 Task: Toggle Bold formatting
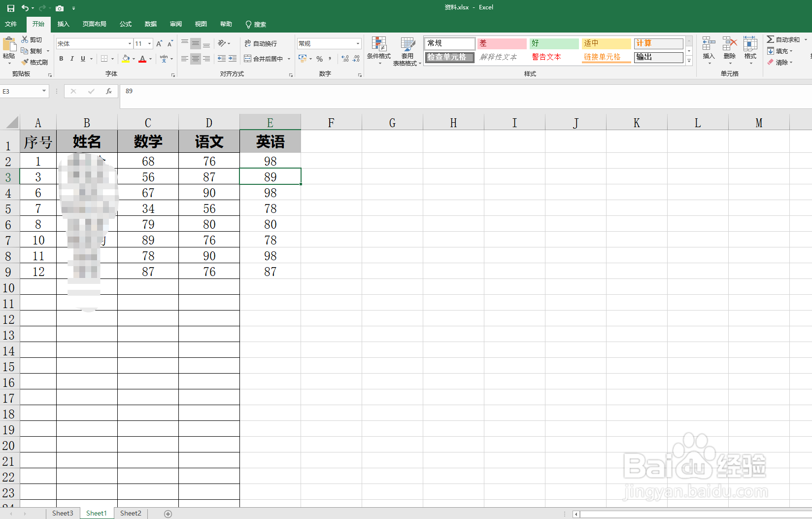61,59
